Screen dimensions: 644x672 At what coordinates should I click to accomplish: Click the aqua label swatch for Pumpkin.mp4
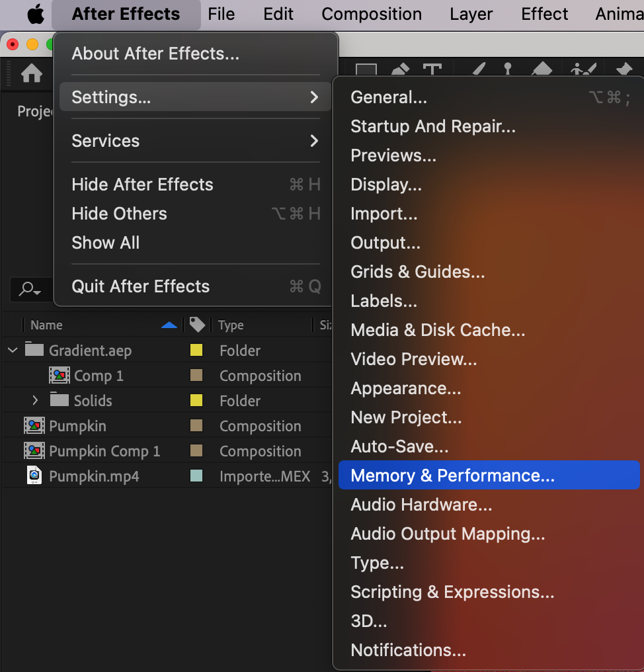pyautogui.click(x=196, y=476)
